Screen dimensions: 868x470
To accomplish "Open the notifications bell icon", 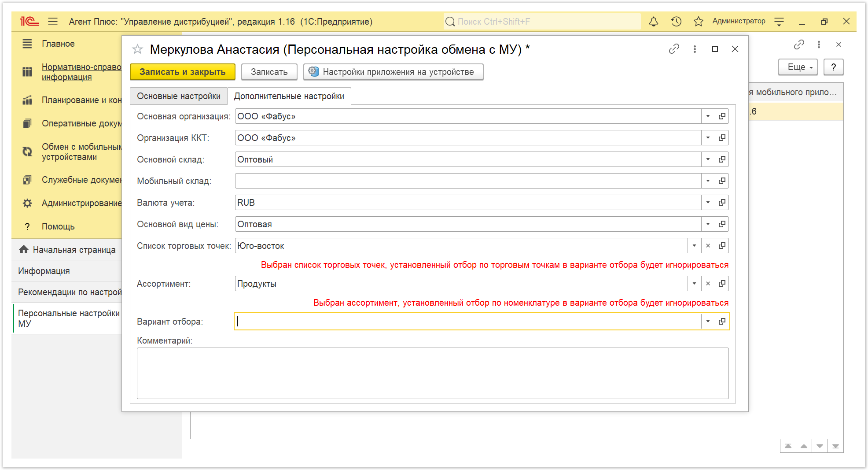I will click(654, 22).
